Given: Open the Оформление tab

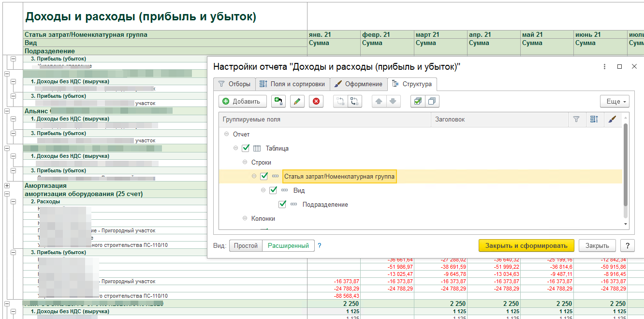Looking at the screenshot, I should [x=359, y=84].
